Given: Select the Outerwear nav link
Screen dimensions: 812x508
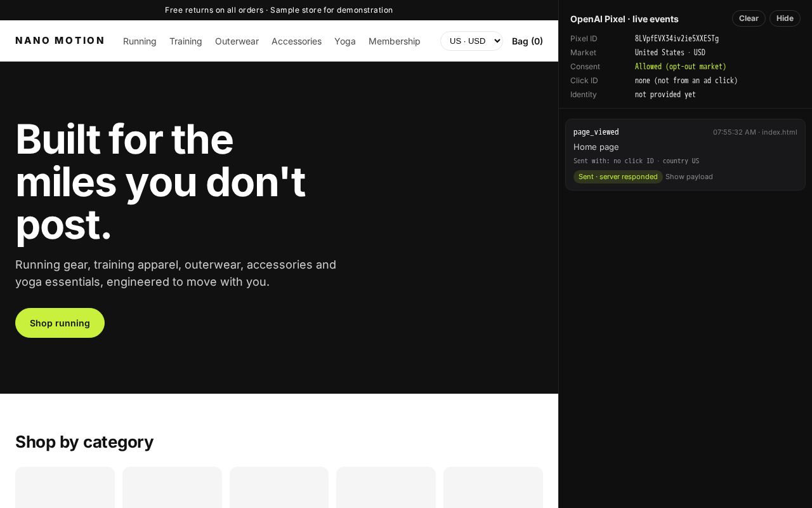Looking at the screenshot, I should click(x=237, y=41).
